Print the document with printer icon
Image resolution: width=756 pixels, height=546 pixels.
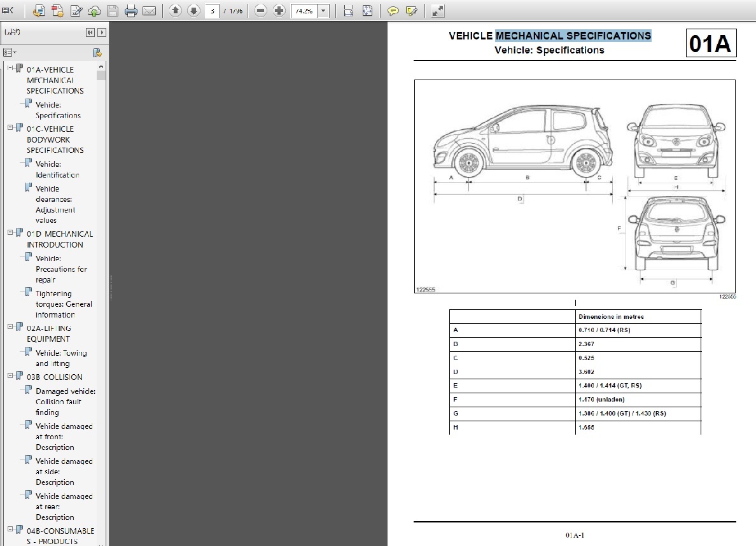coord(130,11)
